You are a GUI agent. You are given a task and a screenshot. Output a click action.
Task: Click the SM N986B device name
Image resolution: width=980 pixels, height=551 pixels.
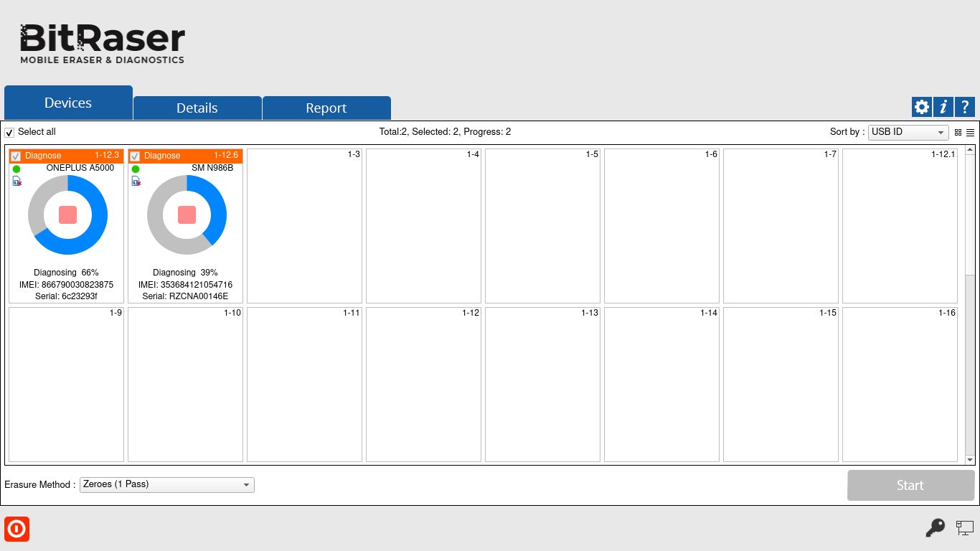pos(212,168)
